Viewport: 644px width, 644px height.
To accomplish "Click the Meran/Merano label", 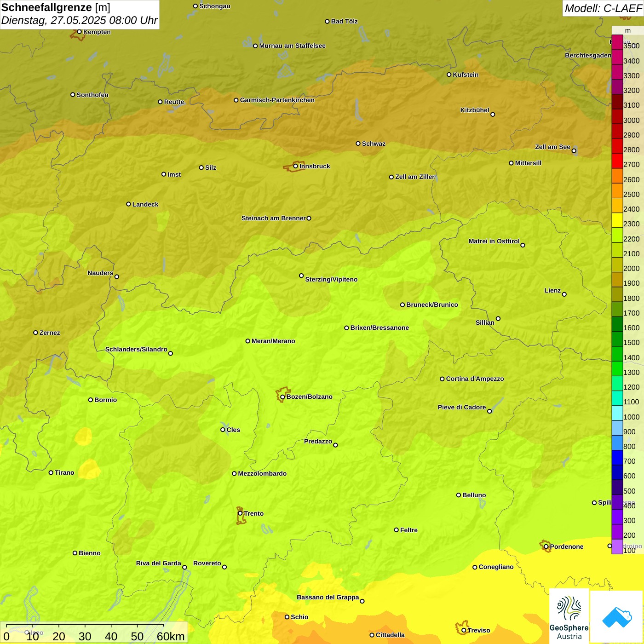I will click(x=273, y=341).
